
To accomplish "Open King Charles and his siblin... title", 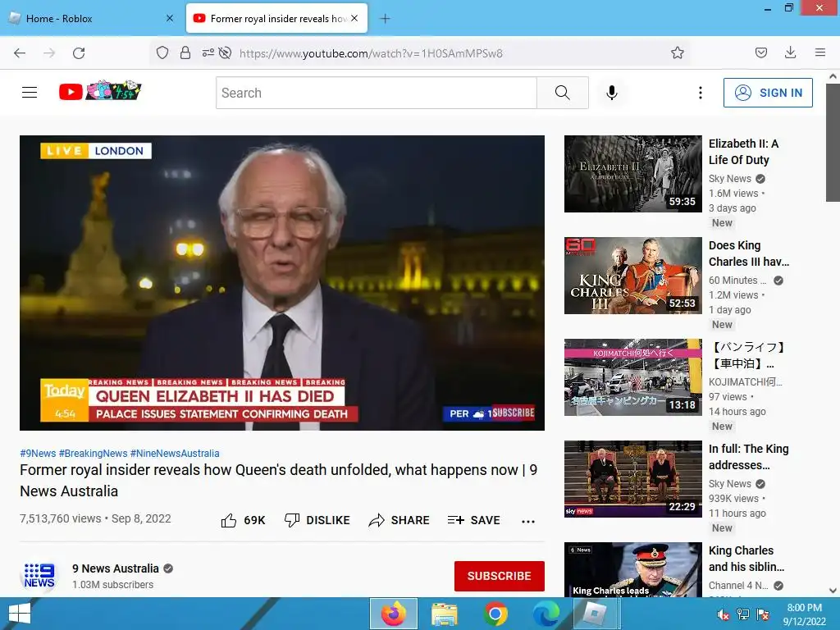I will 746,559.
